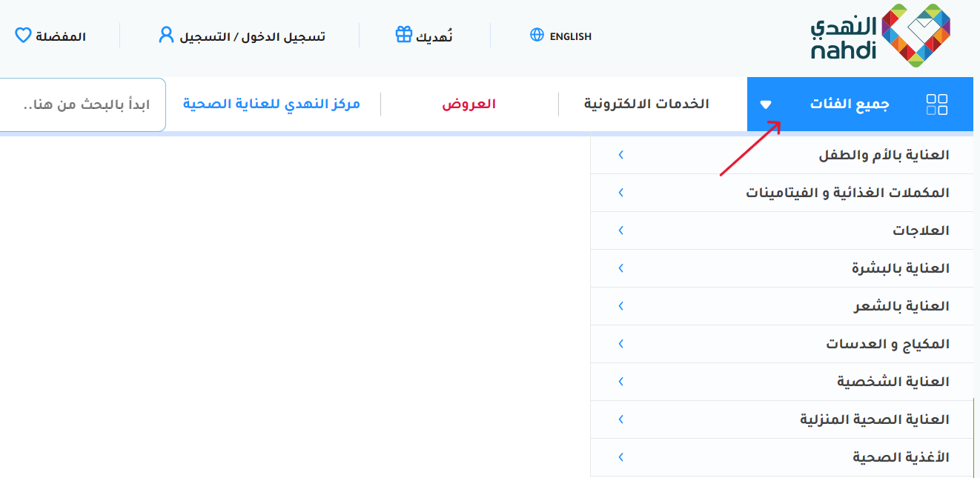Expand chevron for الأغذية الصحية
Screen dimensions: 980x478
point(621,457)
